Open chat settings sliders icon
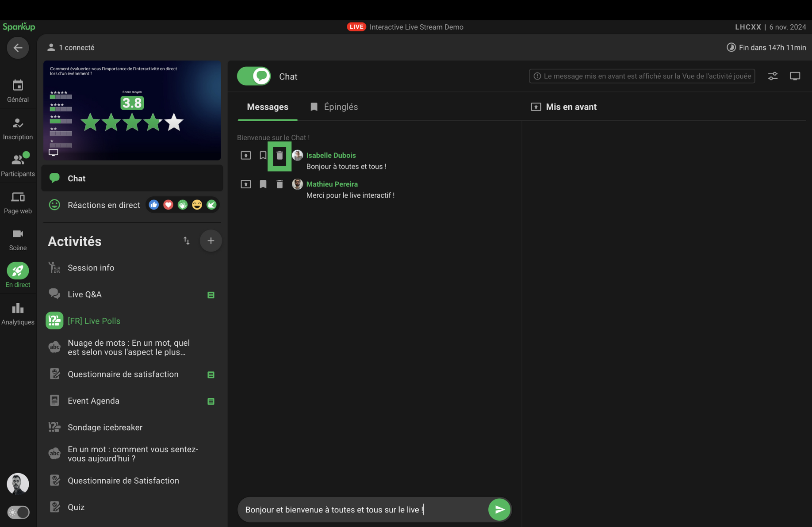This screenshot has height=527, width=812. (x=773, y=76)
